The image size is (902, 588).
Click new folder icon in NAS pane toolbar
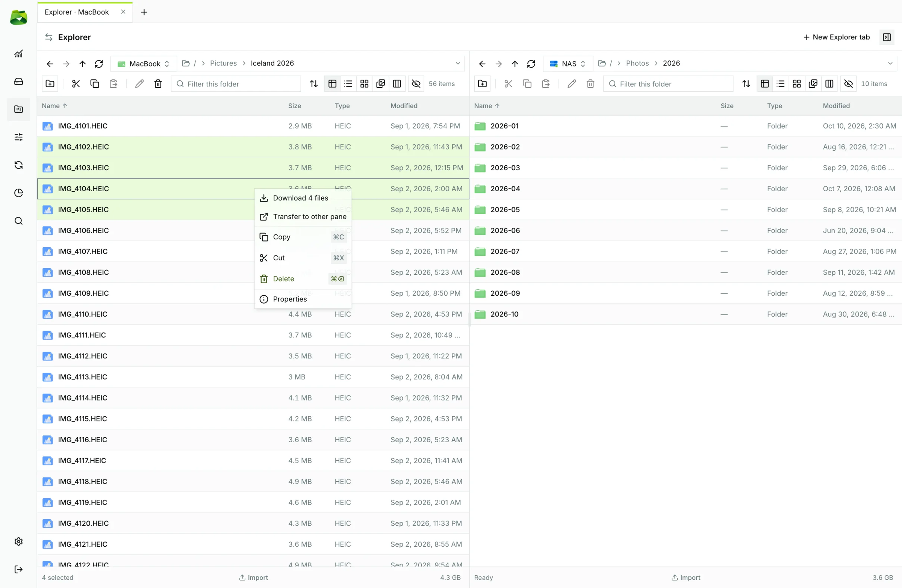482,84
